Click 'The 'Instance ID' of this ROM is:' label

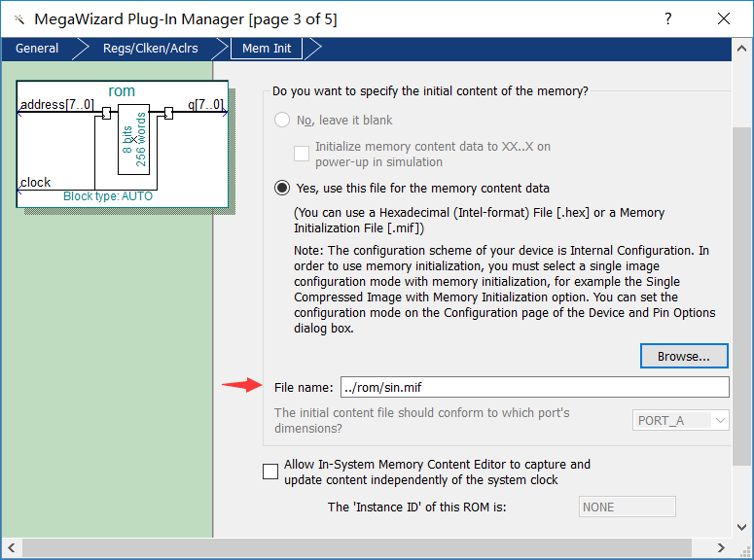417,507
